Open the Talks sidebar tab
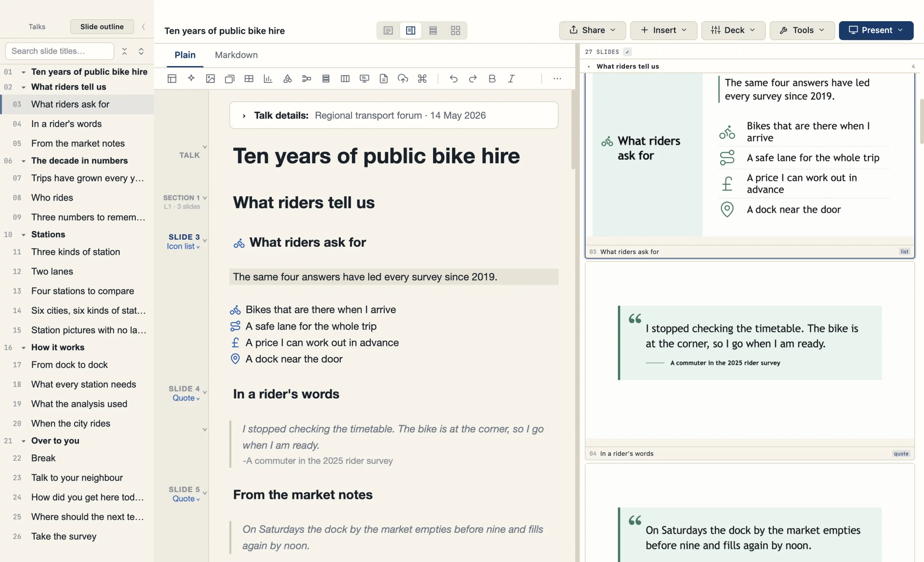The width and height of the screenshot is (924, 562). (37, 27)
